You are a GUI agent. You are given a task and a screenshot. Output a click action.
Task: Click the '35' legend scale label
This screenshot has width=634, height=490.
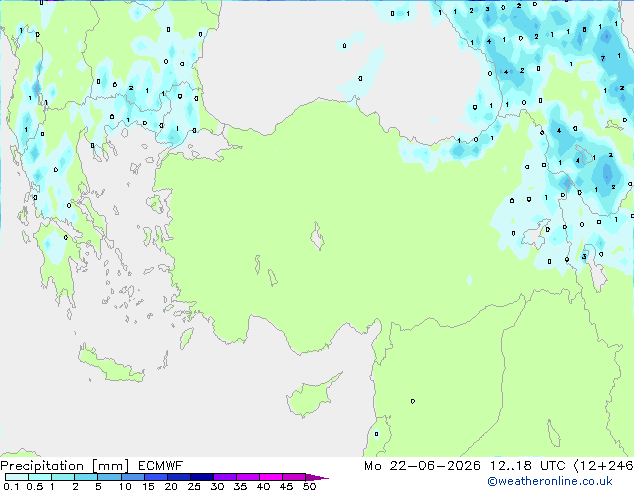tap(240, 486)
